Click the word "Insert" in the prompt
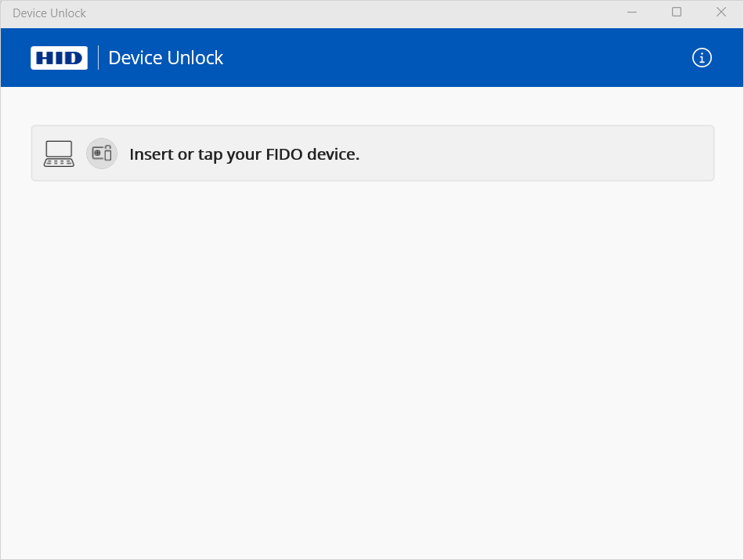This screenshot has width=744, height=560. (151, 154)
